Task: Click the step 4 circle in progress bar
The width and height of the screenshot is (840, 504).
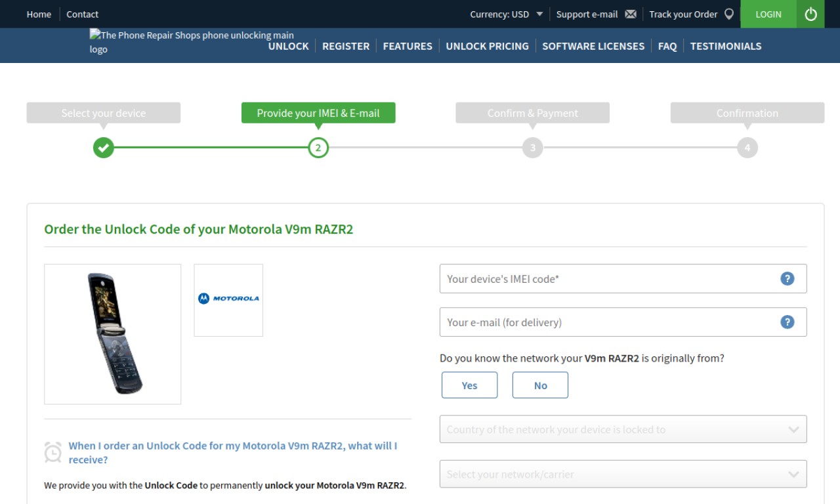Action: tap(747, 148)
